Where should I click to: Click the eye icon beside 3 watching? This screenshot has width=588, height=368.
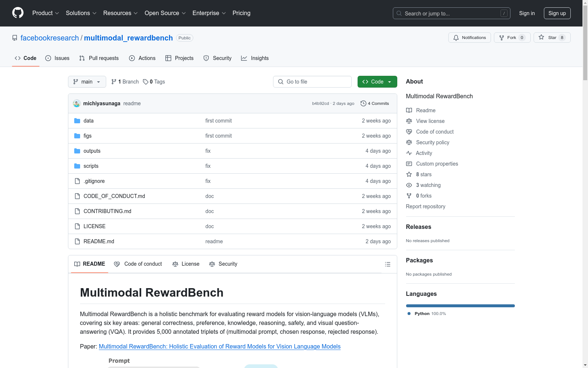click(x=409, y=185)
